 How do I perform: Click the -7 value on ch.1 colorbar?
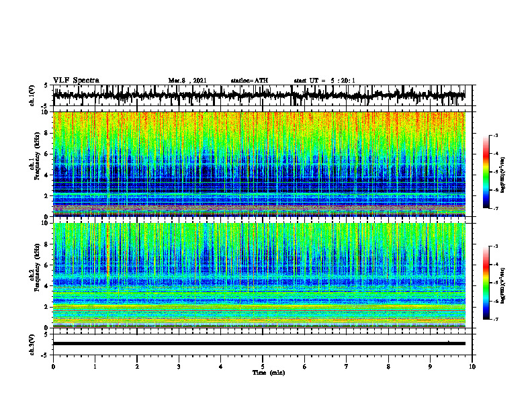click(495, 208)
